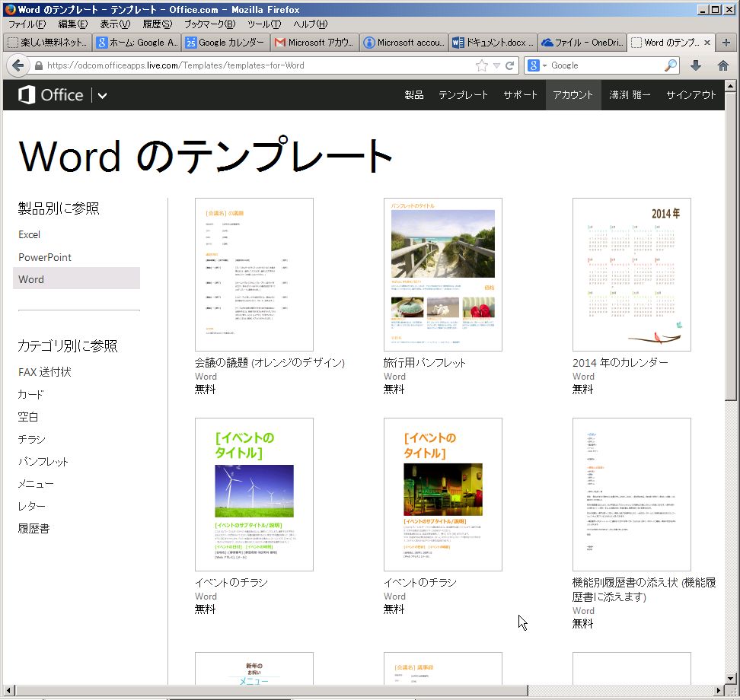This screenshot has height=700, width=740.
Task: Click サインアウト to sign out
Action: coord(691,95)
